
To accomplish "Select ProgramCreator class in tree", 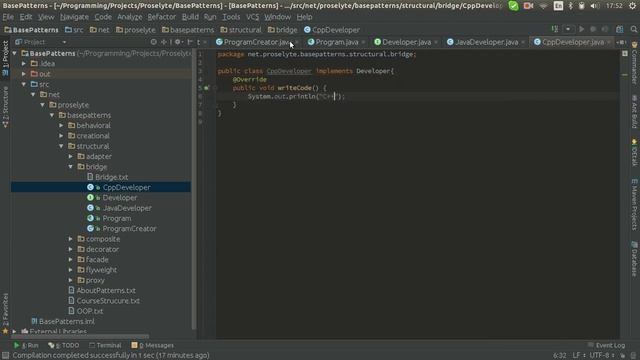I will coord(122,229).
